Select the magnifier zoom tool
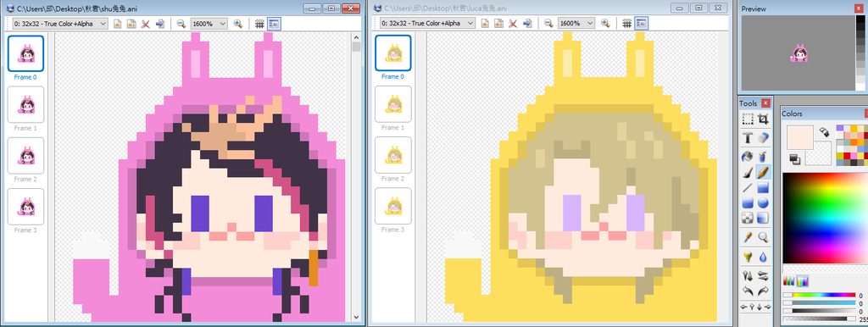 [763, 237]
